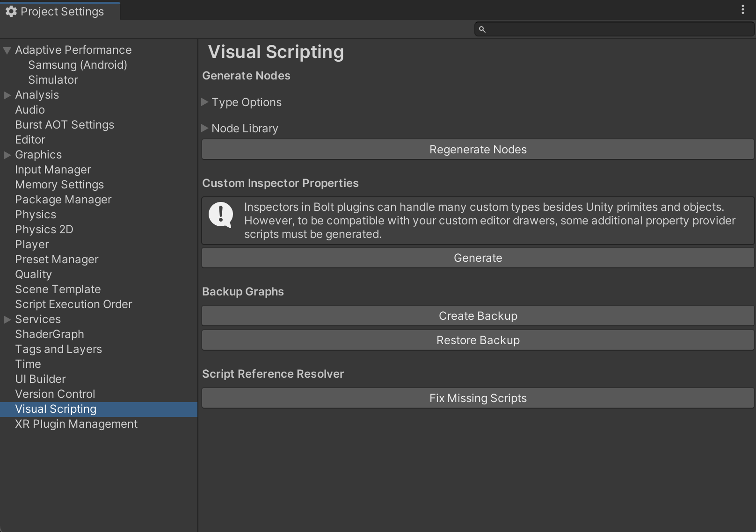This screenshot has height=532, width=756.
Task: Select Audio settings in the sidebar
Action: coord(30,110)
